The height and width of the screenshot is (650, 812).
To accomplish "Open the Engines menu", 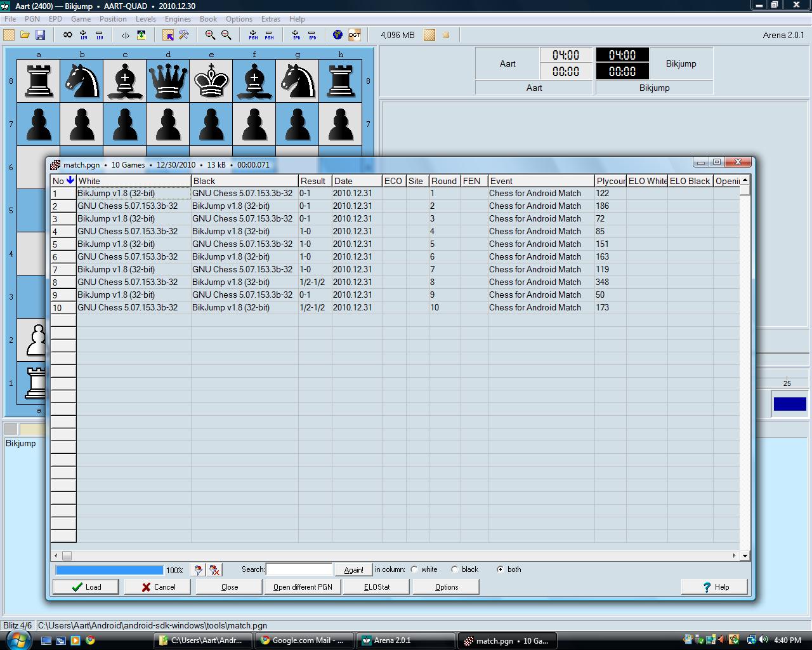I will point(178,18).
